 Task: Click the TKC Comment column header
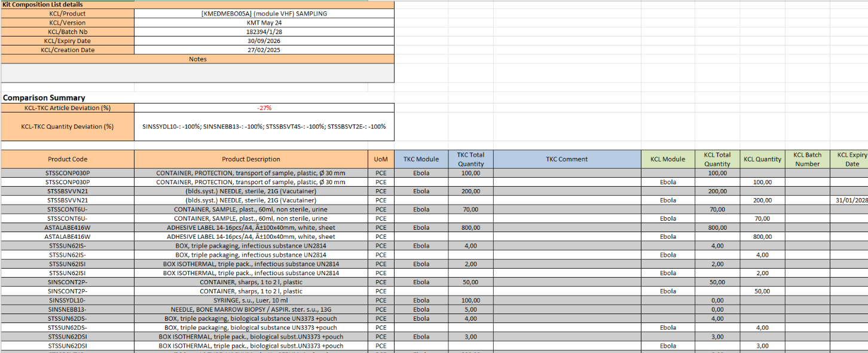coord(567,159)
